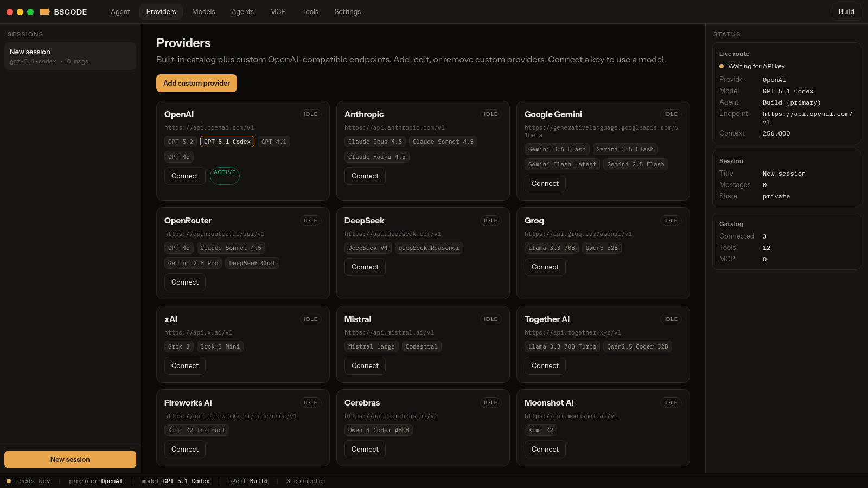
Task: Select the DeepSeek Chat model chip
Action: (x=252, y=263)
